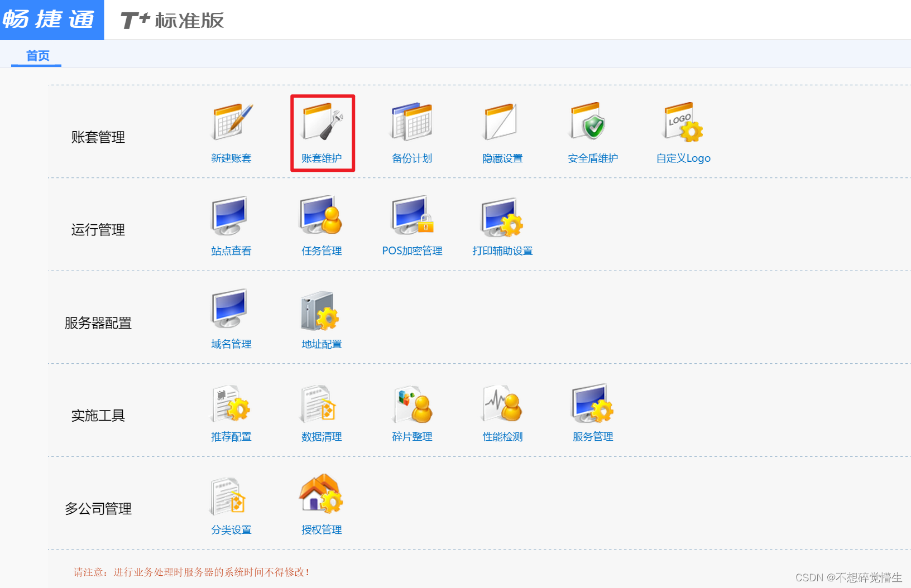Open the 隐藏设置 notepad icon

501,121
